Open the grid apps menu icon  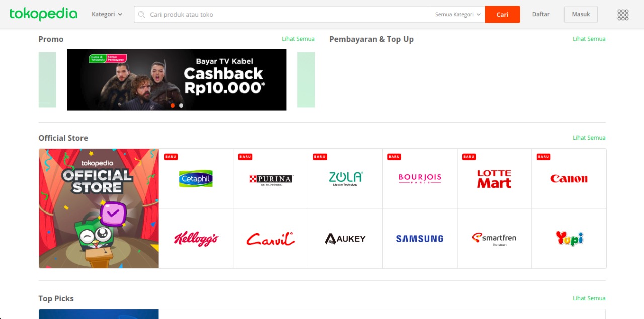pos(623,15)
